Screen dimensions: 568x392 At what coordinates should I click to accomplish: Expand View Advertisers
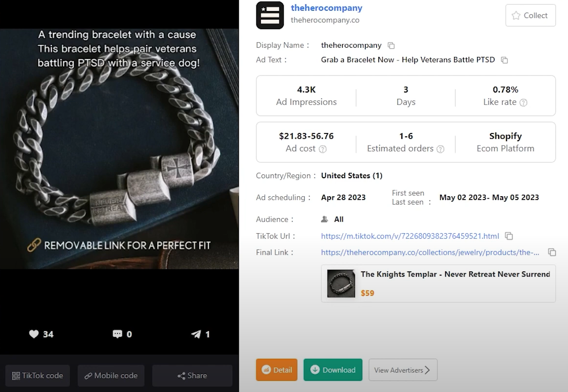point(403,370)
